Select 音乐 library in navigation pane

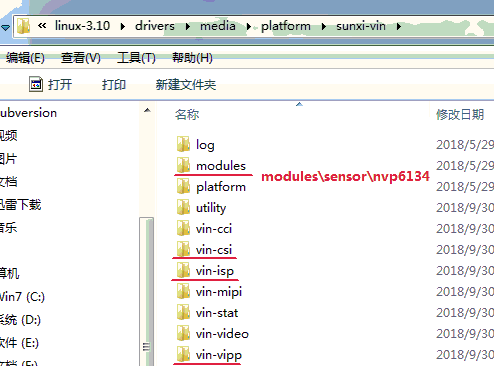[x=8, y=228]
